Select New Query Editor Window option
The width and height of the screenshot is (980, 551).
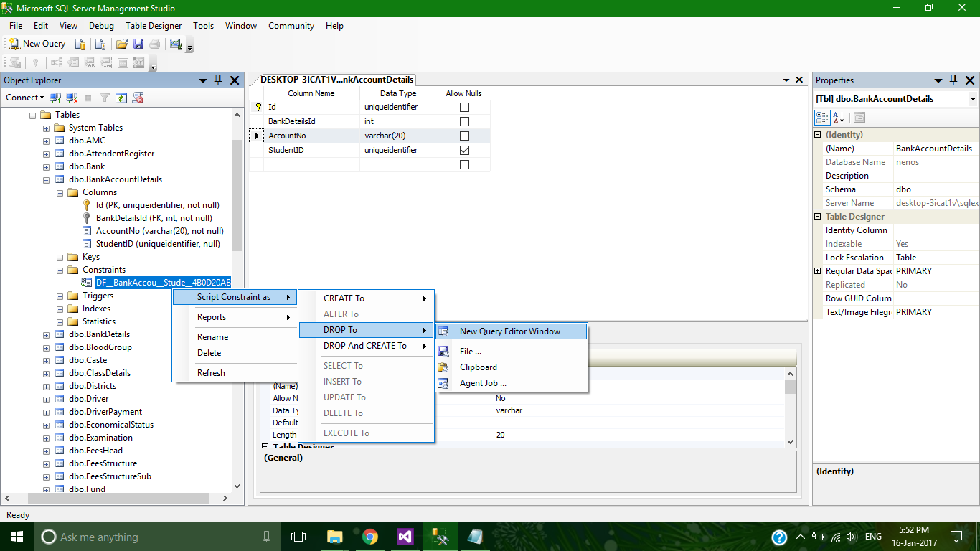click(x=512, y=331)
